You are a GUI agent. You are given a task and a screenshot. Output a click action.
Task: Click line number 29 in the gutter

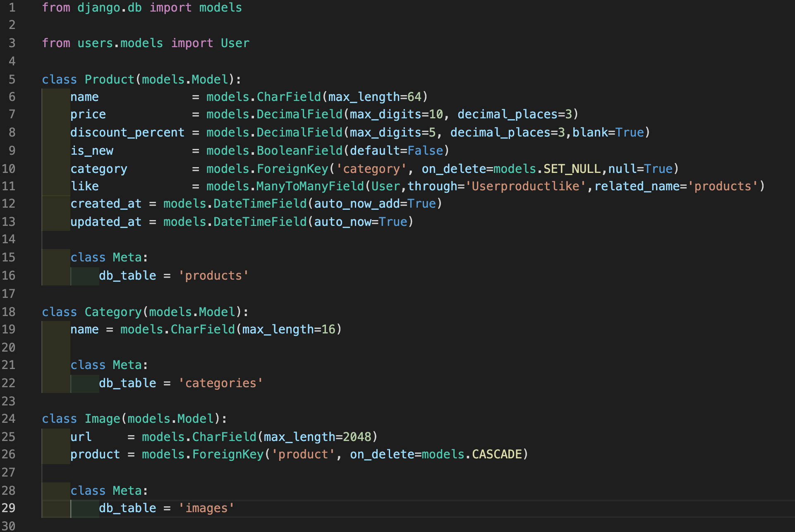coord(9,508)
